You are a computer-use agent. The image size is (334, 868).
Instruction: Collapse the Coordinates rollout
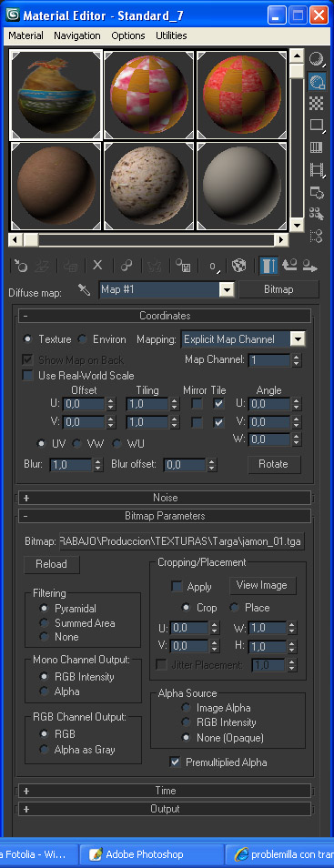click(x=165, y=316)
